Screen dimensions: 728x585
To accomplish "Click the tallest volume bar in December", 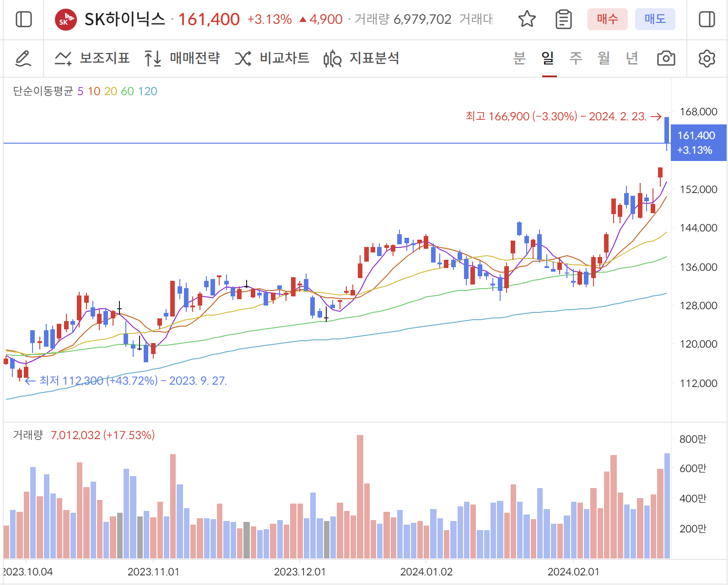I will (360, 497).
